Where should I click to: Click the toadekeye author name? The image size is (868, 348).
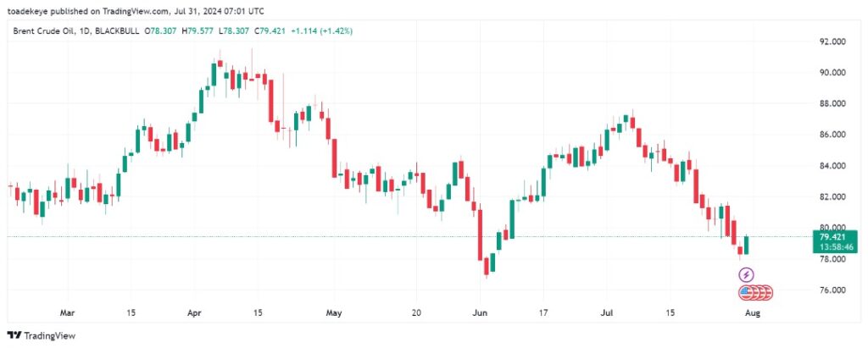(33, 9)
